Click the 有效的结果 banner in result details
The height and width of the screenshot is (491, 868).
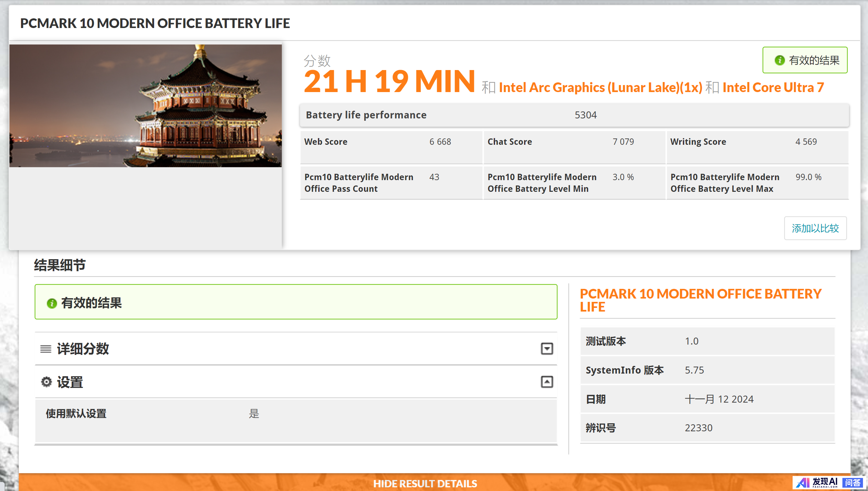click(x=296, y=302)
